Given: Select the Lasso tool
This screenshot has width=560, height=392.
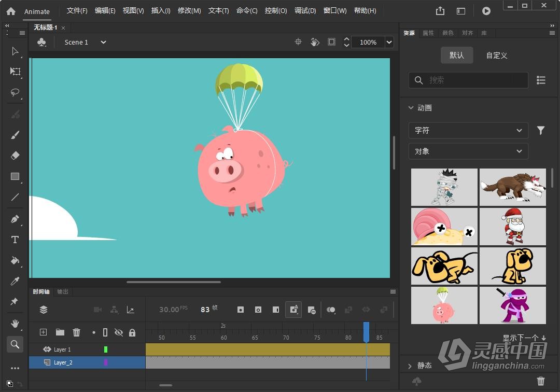Looking at the screenshot, I should point(15,93).
